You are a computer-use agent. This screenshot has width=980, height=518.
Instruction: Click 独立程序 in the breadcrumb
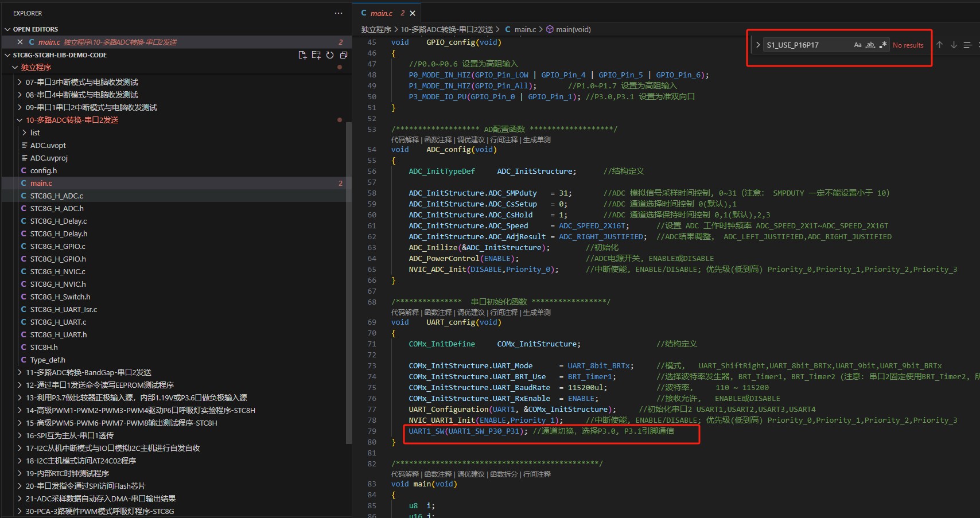pyautogui.click(x=376, y=29)
